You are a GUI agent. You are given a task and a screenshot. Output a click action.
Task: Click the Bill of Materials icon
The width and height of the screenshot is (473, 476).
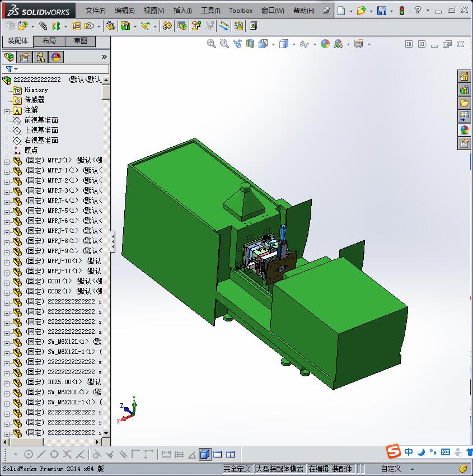pos(182,26)
